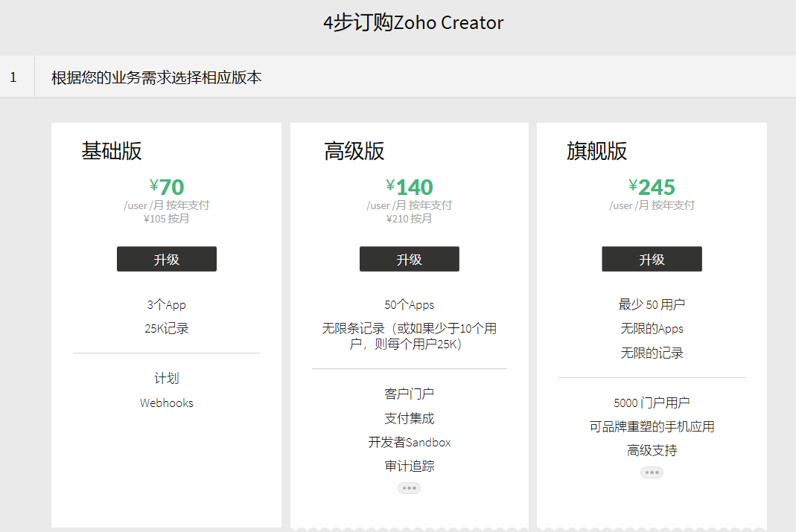Expand more features ellipsis in 旗舰版 card
The height and width of the screenshot is (532, 796).
(652, 472)
